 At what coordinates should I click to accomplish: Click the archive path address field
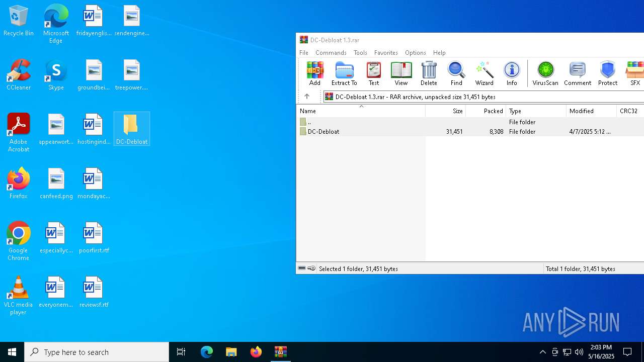pyautogui.click(x=484, y=97)
